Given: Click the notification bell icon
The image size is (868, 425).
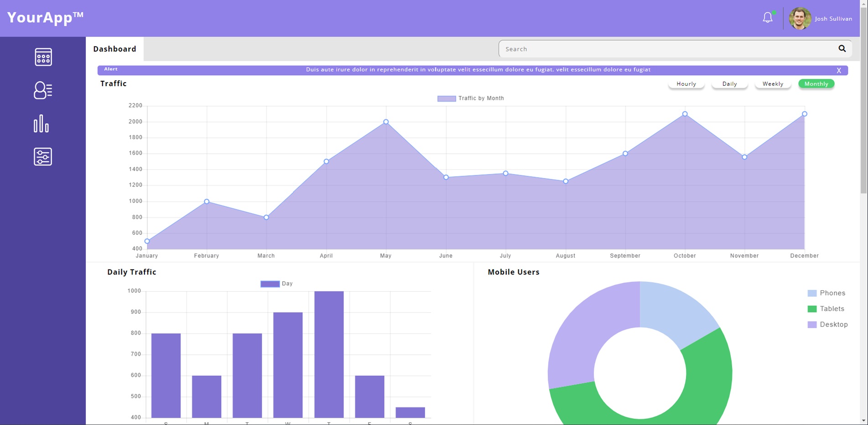Looking at the screenshot, I should pos(768,18).
